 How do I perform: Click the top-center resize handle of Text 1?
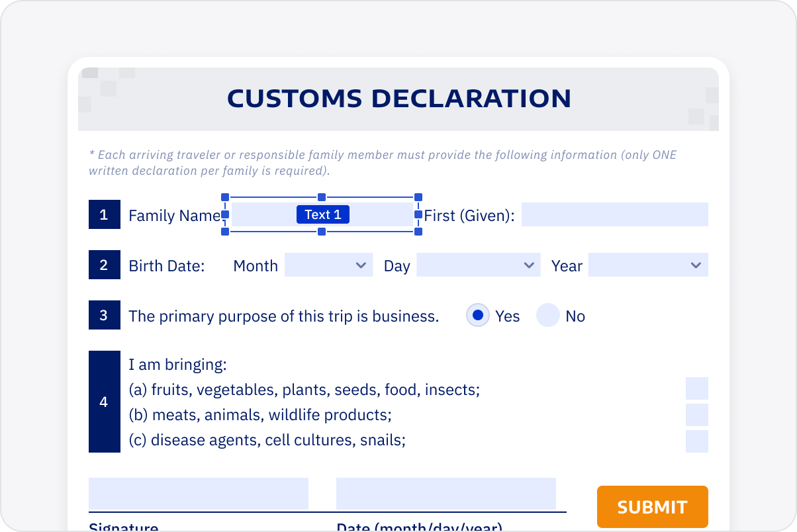[x=322, y=197]
